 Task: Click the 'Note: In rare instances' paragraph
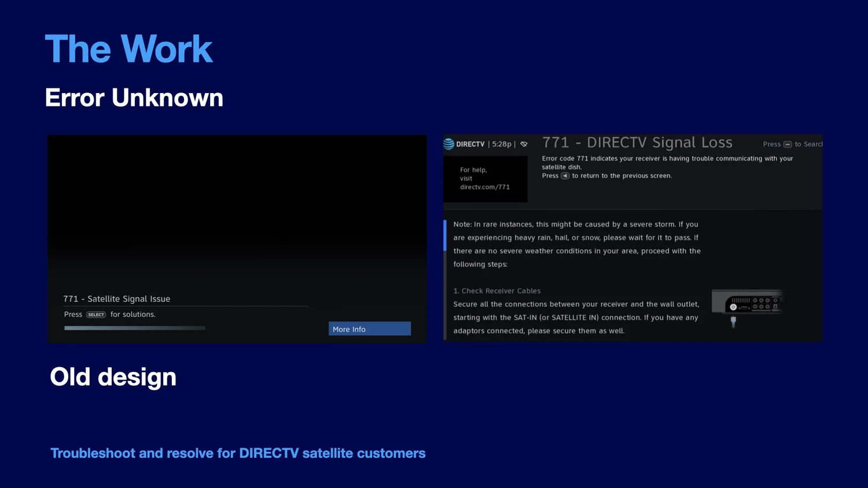click(577, 244)
